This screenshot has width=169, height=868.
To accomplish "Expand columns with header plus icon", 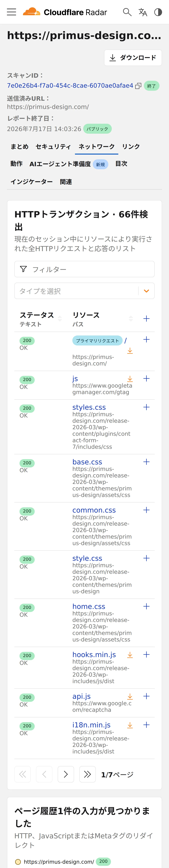I will click(146, 318).
